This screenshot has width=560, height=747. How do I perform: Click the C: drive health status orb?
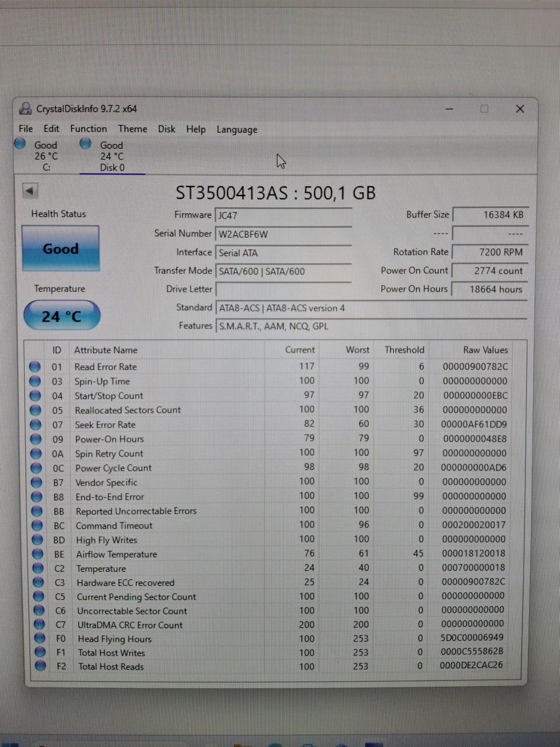[x=20, y=144]
